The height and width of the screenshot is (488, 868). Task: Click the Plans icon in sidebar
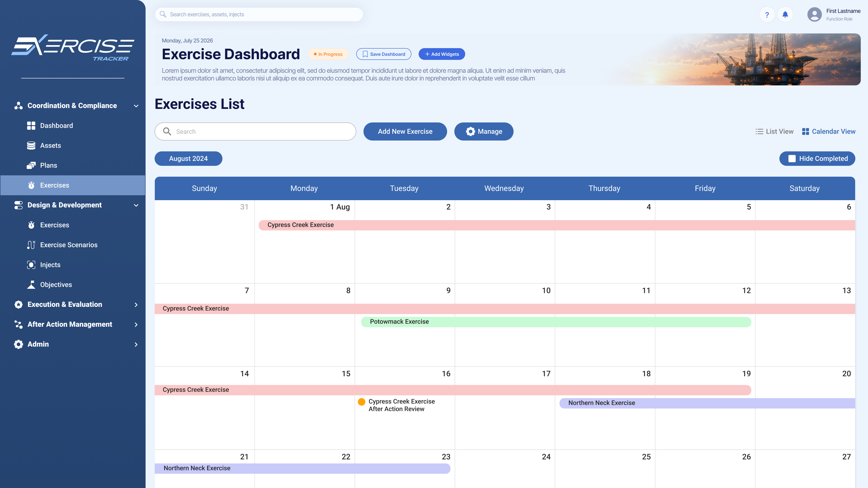[x=31, y=165]
